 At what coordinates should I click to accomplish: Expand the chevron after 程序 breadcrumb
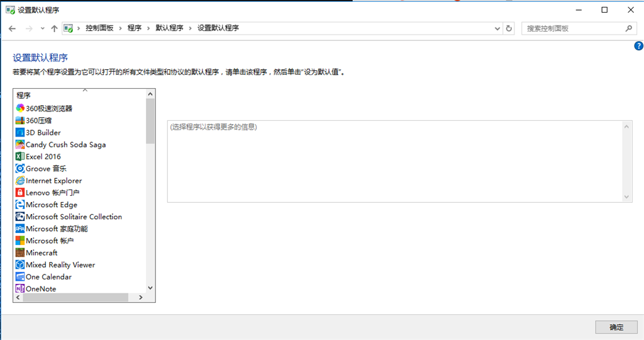coord(148,28)
